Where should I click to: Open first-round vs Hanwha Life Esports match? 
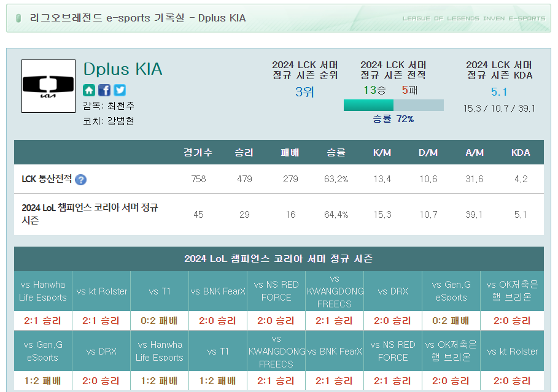pyautogui.click(x=43, y=291)
